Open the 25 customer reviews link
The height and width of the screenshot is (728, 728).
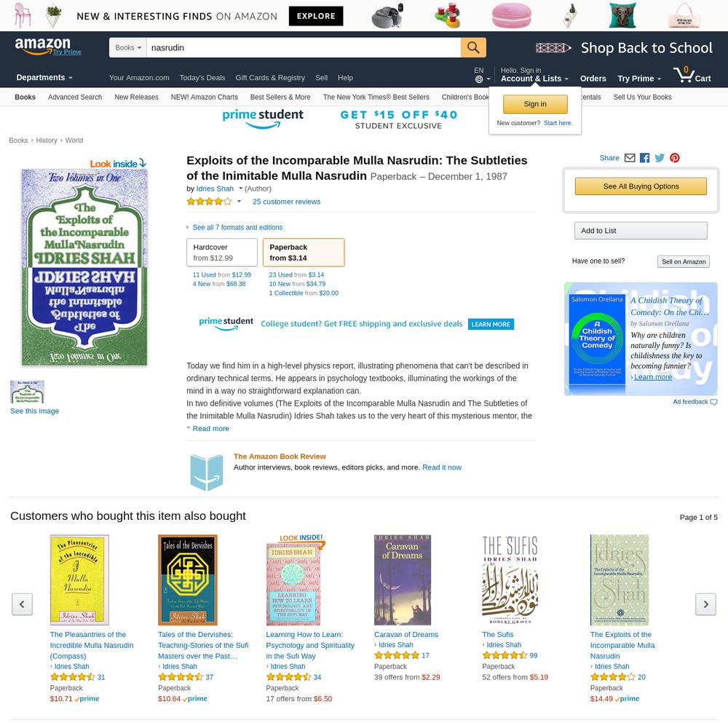[x=286, y=202]
